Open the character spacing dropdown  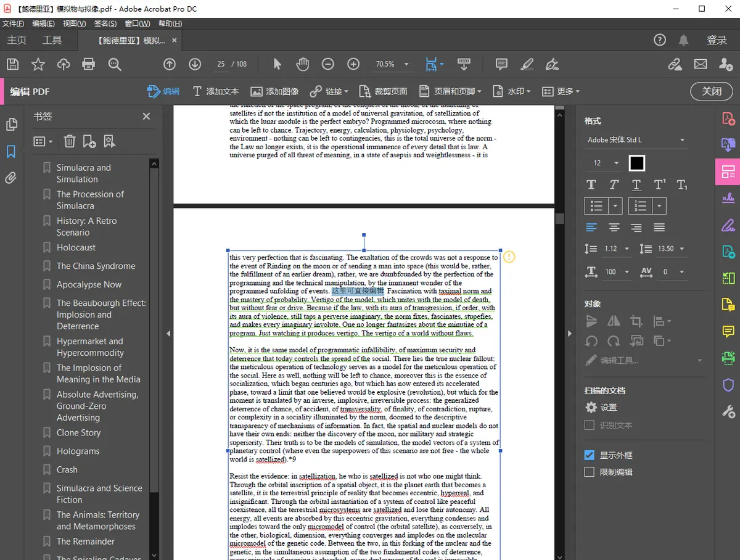(681, 272)
